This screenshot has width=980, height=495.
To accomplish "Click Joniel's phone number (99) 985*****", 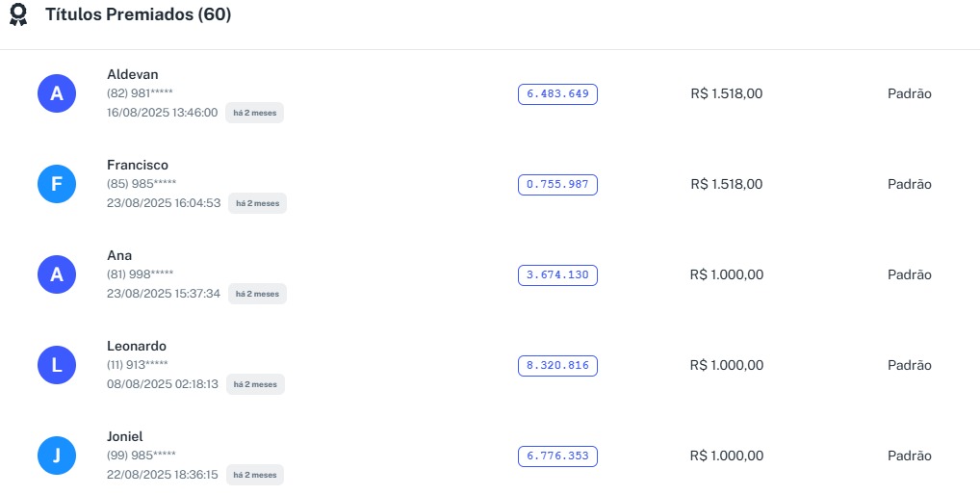I will (x=142, y=456).
